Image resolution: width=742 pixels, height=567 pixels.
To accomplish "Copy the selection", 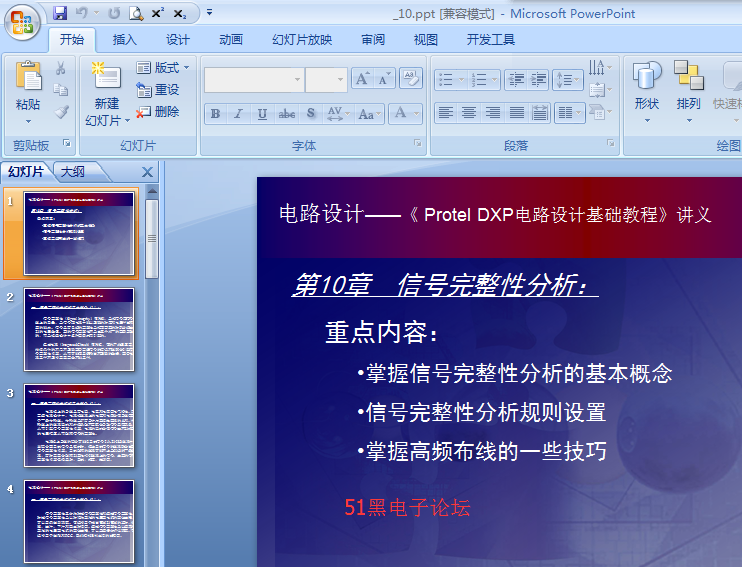I will (x=61, y=90).
